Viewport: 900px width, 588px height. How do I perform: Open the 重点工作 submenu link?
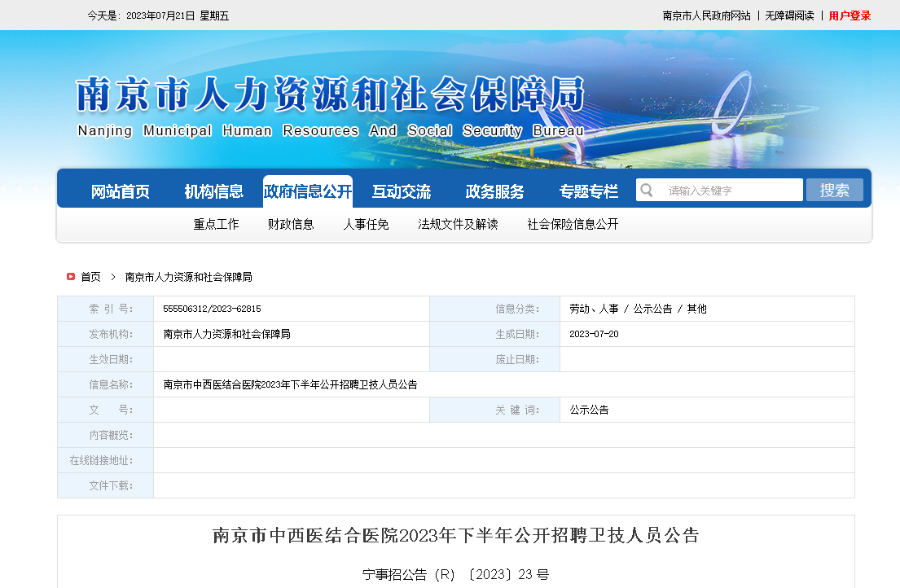216,225
